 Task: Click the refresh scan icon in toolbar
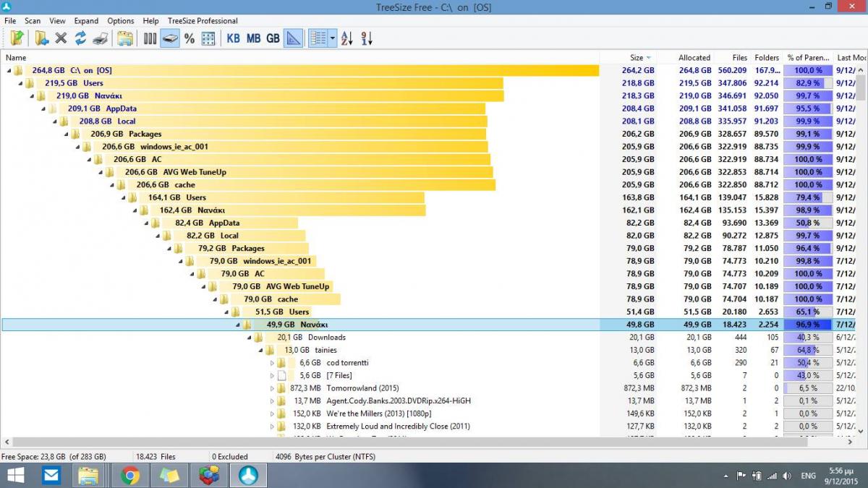[80, 38]
